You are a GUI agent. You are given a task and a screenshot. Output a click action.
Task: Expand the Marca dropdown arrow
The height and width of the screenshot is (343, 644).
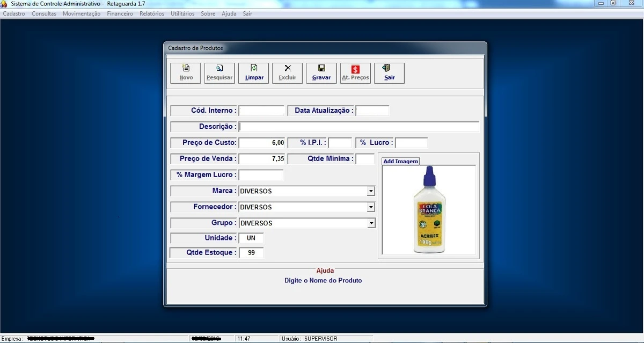coord(370,191)
